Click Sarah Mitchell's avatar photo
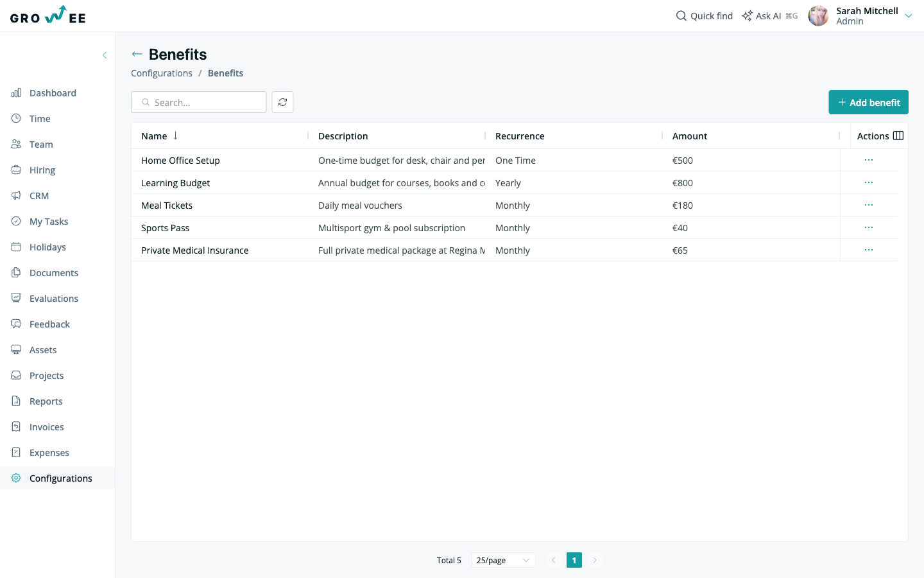 (x=818, y=15)
